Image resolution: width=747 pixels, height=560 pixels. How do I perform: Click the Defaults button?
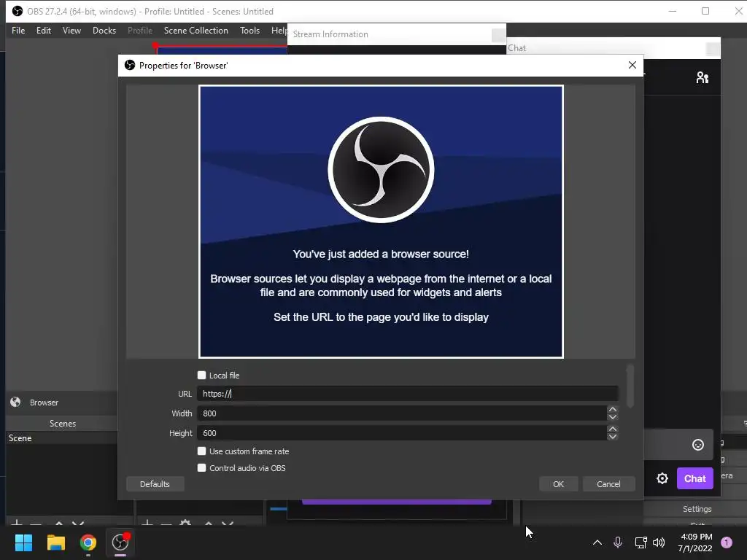coord(155,484)
